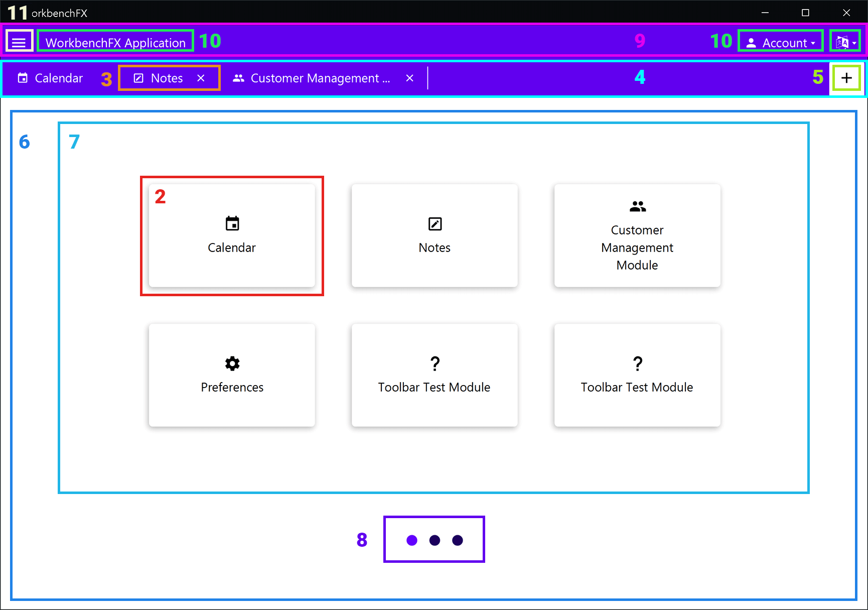Close the Customer Management tab
This screenshot has width=868, height=610.
(410, 78)
